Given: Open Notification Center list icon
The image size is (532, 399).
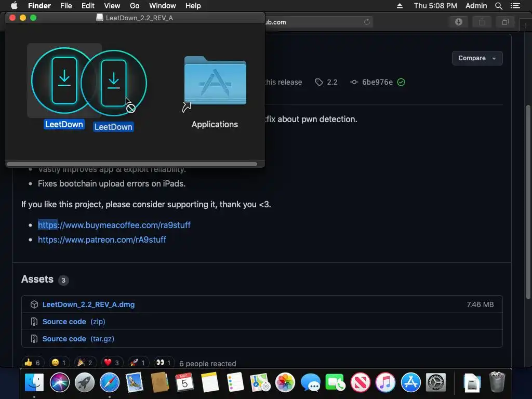Looking at the screenshot, I should pyautogui.click(x=515, y=6).
